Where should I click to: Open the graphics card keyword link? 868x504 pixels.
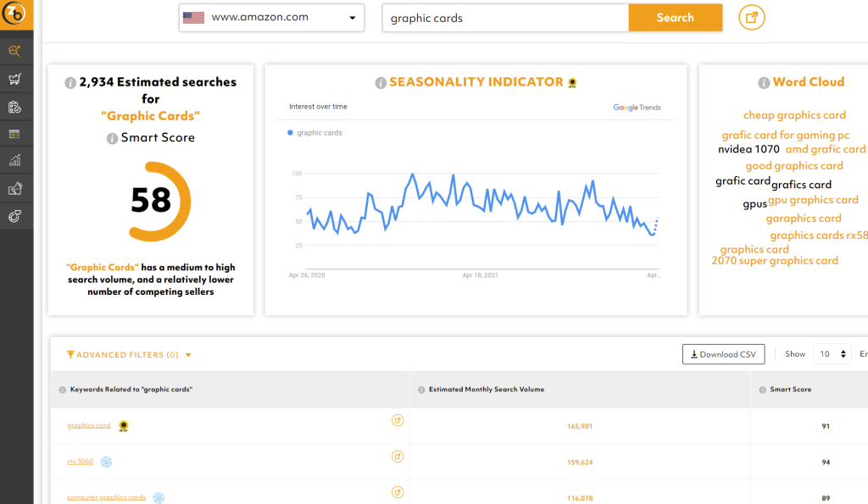click(88, 425)
